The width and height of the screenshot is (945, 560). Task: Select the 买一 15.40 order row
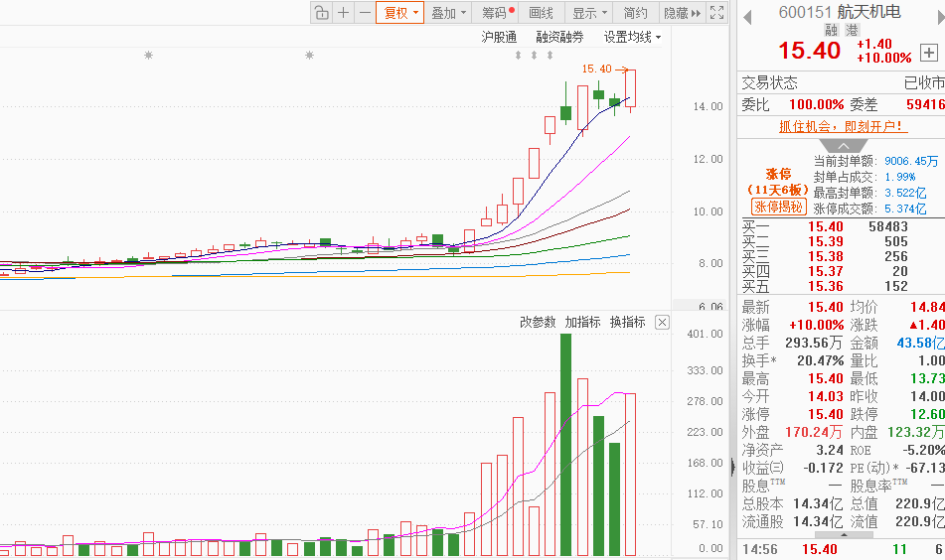(x=841, y=227)
